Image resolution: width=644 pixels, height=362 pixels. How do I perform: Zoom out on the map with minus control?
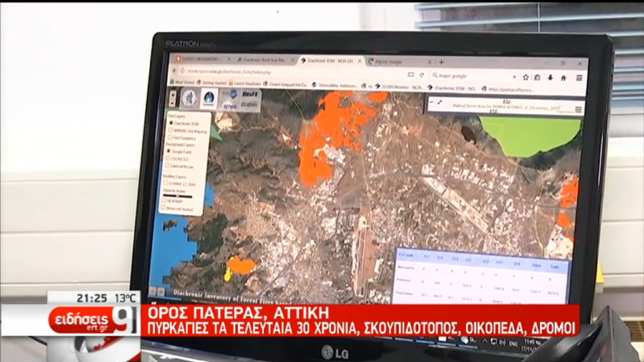click(x=173, y=102)
